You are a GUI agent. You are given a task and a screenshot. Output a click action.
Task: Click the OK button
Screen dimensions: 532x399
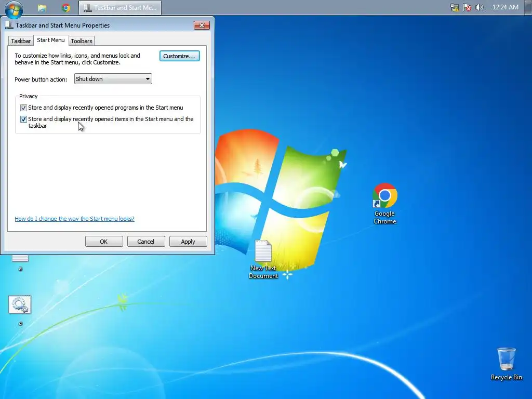[104, 242]
